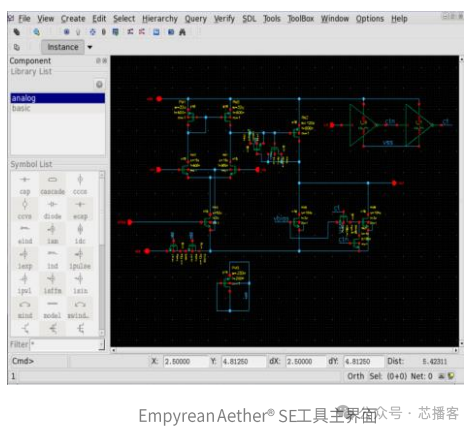Click the dX value field
Image resolution: width=474 pixels, height=432 pixels.
306,362
